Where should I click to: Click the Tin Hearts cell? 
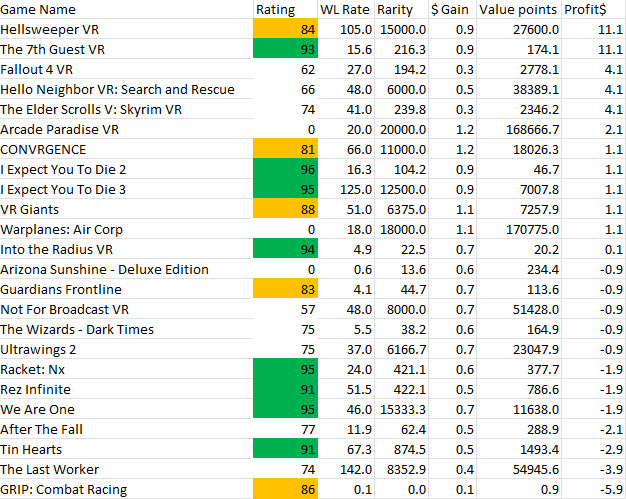(126, 449)
